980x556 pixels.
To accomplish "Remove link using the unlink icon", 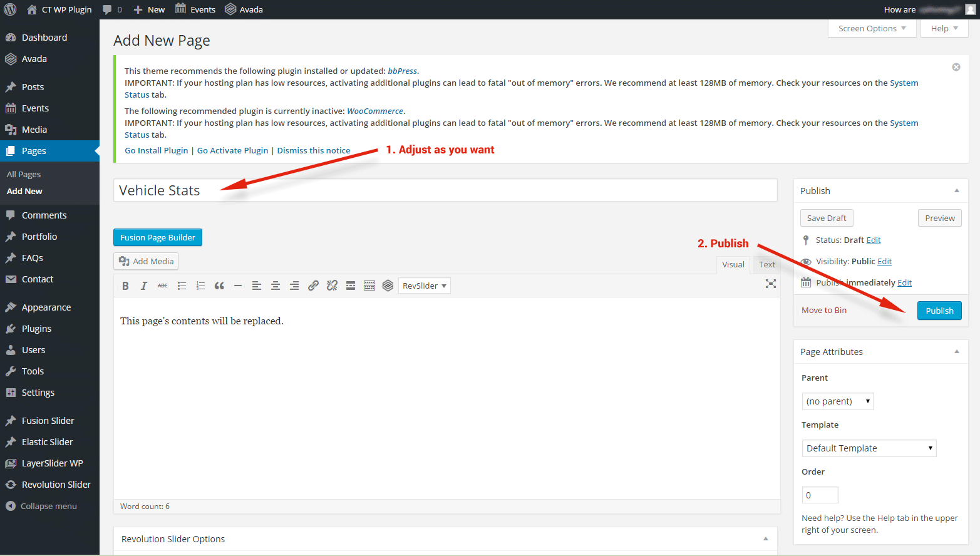I will pos(332,286).
